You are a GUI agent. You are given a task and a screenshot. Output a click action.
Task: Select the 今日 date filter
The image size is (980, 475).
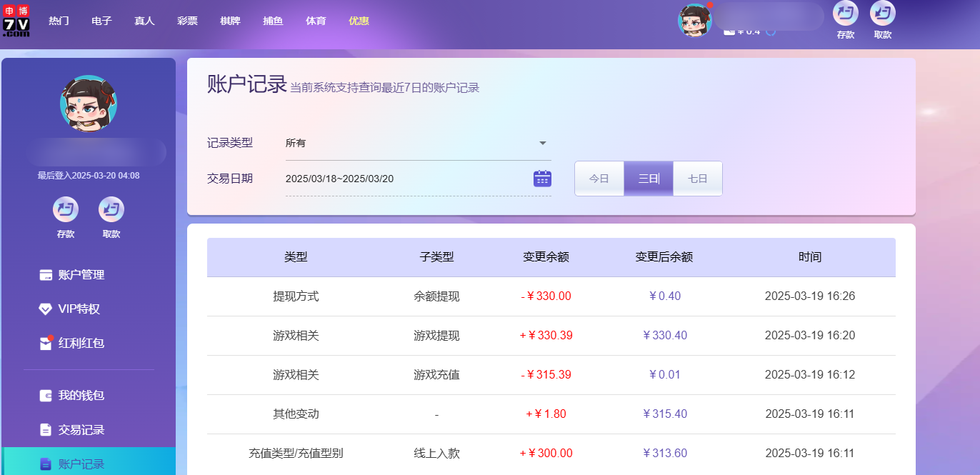click(x=599, y=179)
